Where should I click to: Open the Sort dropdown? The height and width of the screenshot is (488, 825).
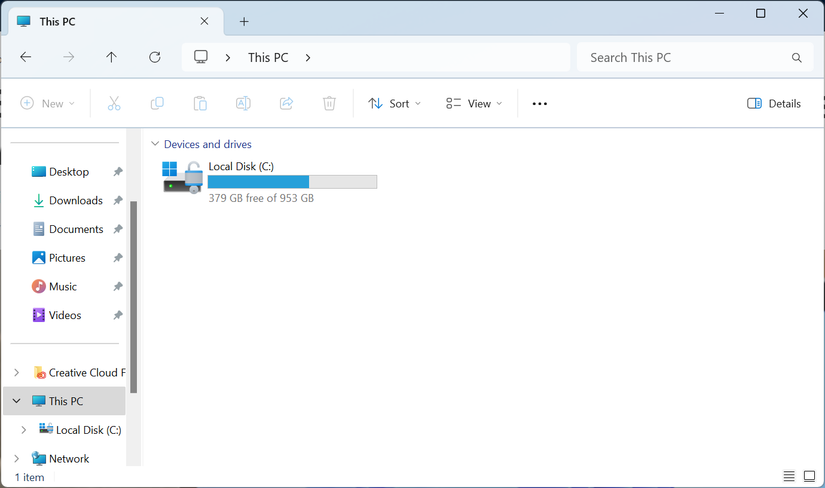395,103
